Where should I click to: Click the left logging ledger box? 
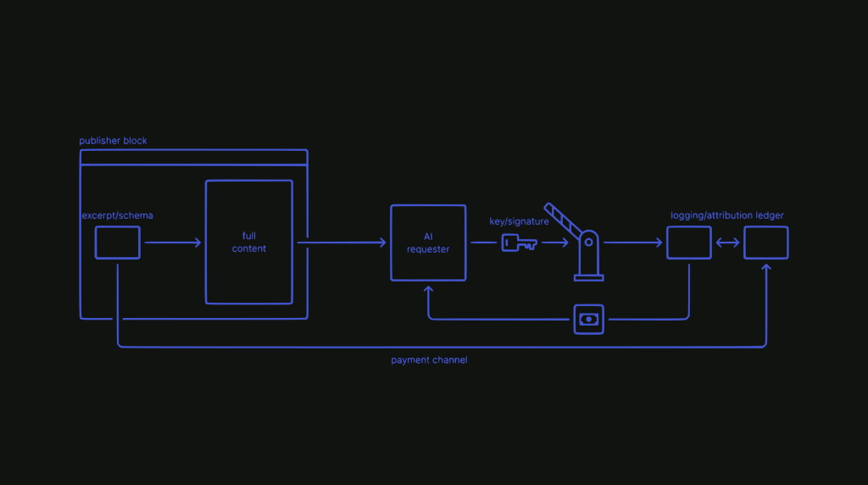click(688, 242)
